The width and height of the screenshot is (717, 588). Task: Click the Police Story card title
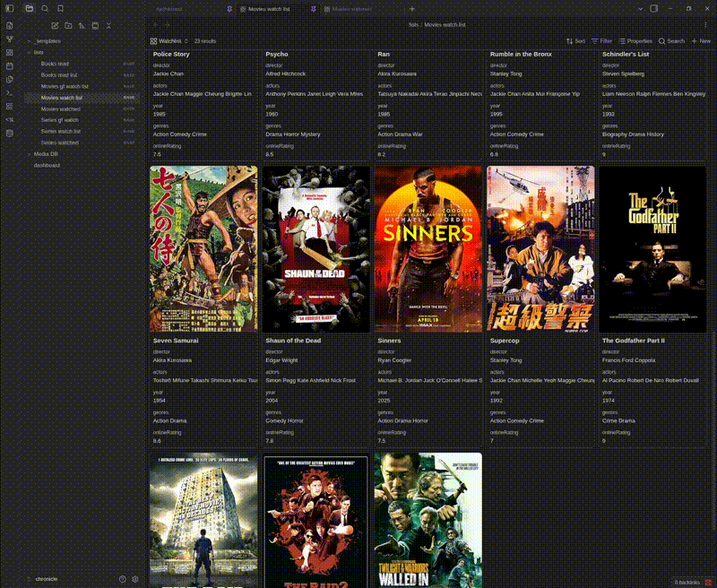click(x=171, y=54)
